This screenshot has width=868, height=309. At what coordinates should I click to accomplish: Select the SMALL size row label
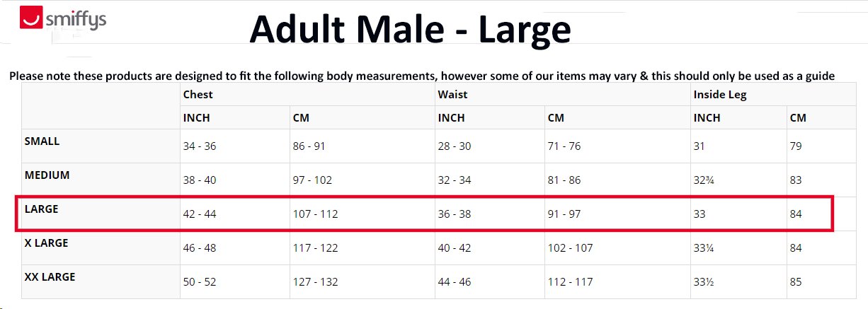click(42, 141)
